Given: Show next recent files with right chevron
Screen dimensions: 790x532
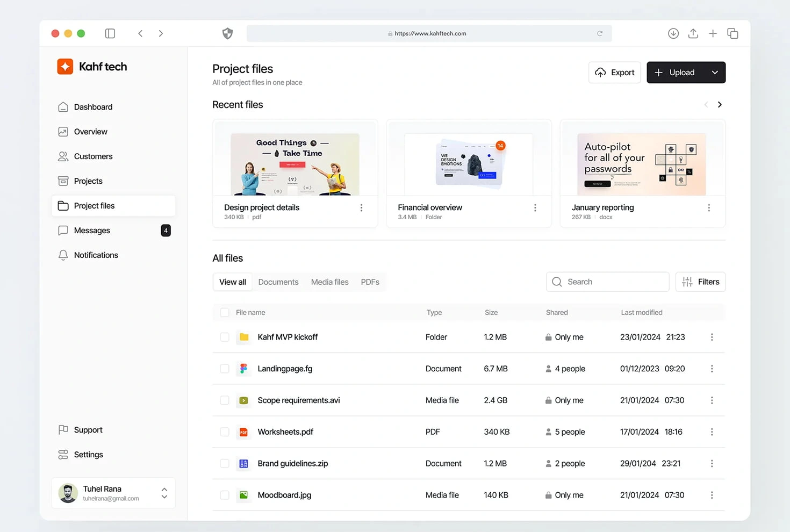Looking at the screenshot, I should 720,105.
